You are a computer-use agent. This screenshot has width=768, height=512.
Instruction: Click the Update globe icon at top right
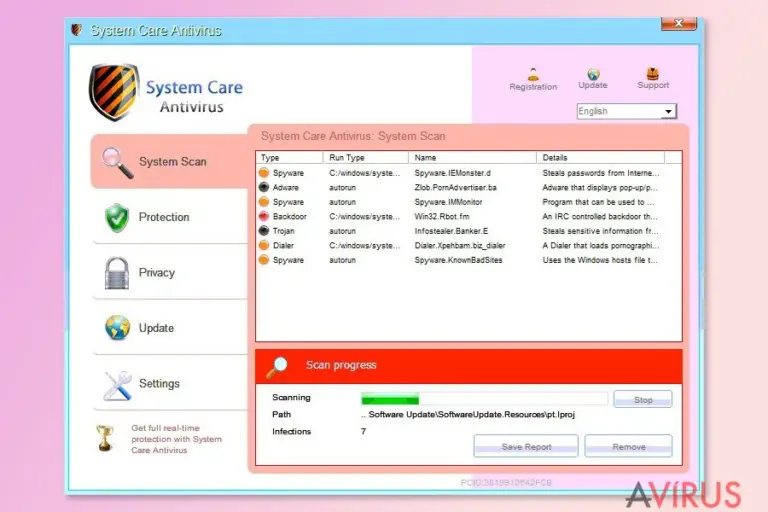point(593,73)
